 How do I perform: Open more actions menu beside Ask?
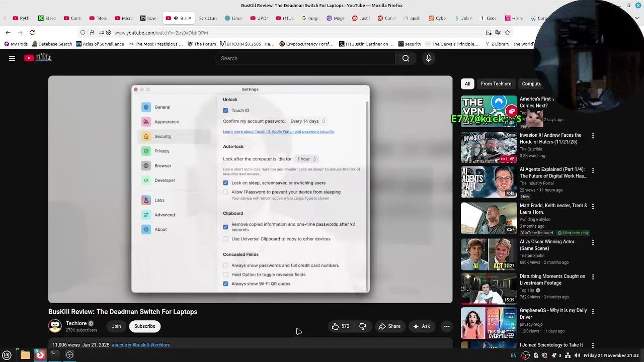coord(446,326)
